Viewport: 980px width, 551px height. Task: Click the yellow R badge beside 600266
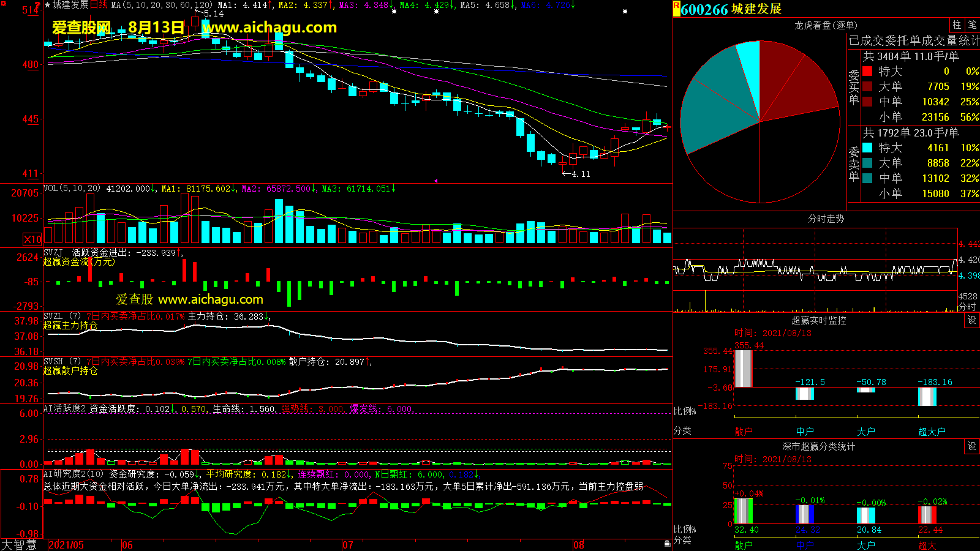click(676, 9)
